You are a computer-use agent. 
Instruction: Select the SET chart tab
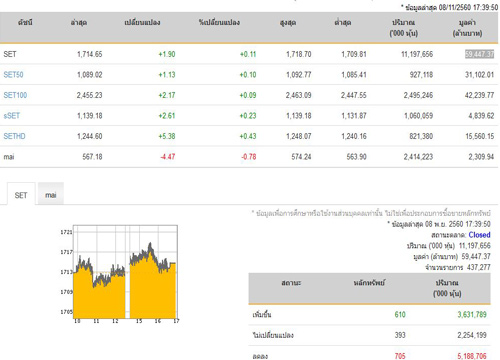click(x=21, y=195)
